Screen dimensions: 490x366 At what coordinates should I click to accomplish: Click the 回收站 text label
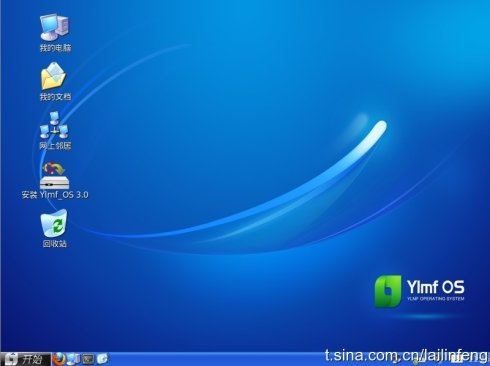(55, 244)
